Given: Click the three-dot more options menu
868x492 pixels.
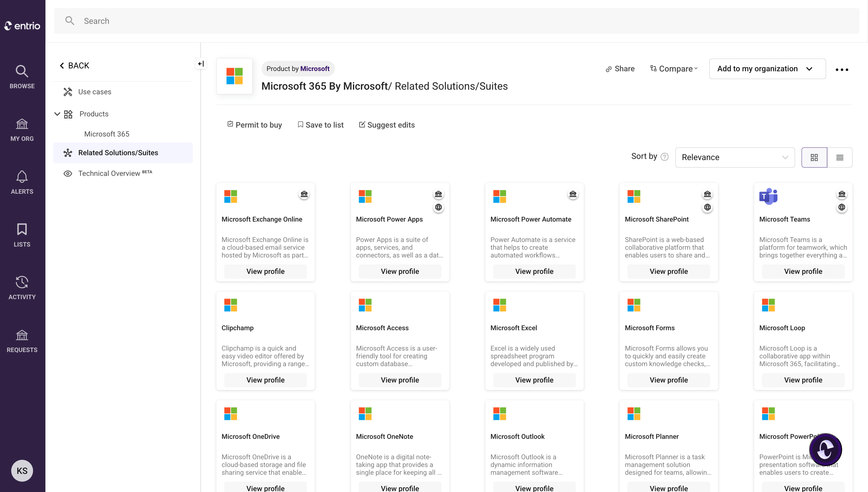Looking at the screenshot, I should (842, 69).
